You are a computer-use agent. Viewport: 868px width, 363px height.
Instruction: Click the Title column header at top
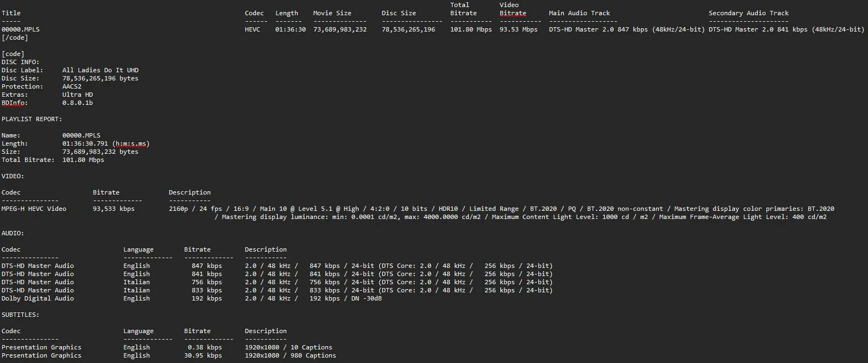11,13
